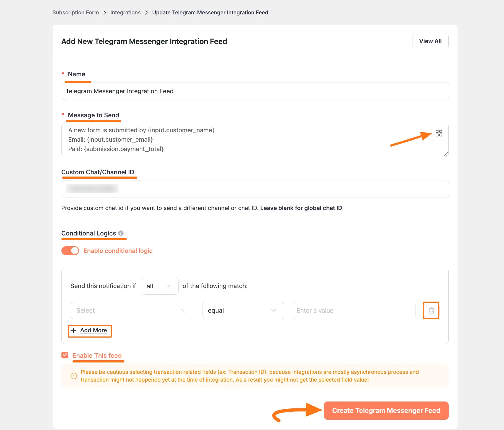Click the Custom Chat/Channel ID field
This screenshot has width=504, height=430.
pyautogui.click(x=255, y=189)
